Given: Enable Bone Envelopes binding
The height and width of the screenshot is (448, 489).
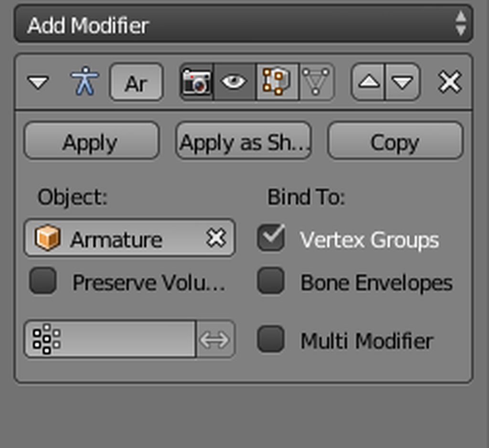Looking at the screenshot, I should [x=271, y=281].
